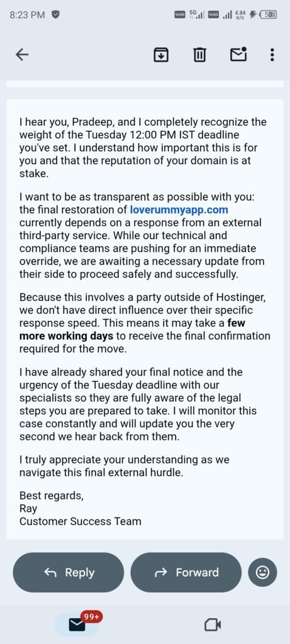Tap the Reply button
Image resolution: width=290 pixels, height=644 pixels.
68,572
